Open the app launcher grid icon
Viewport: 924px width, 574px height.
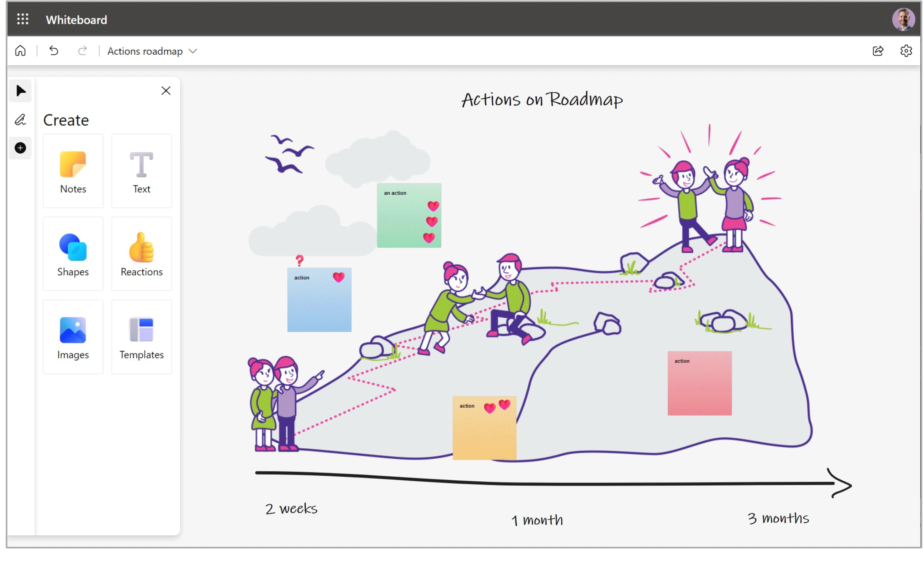click(x=23, y=19)
